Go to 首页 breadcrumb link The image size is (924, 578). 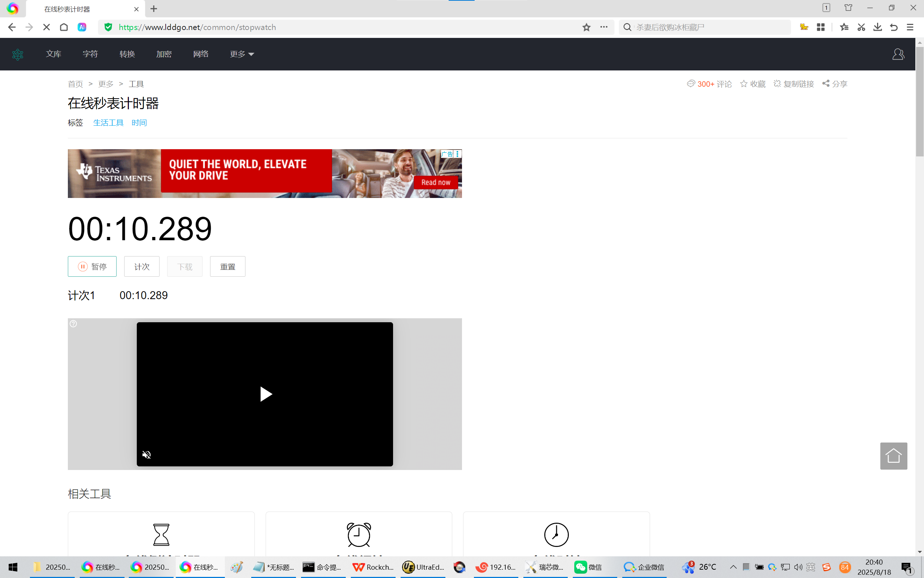tap(75, 84)
